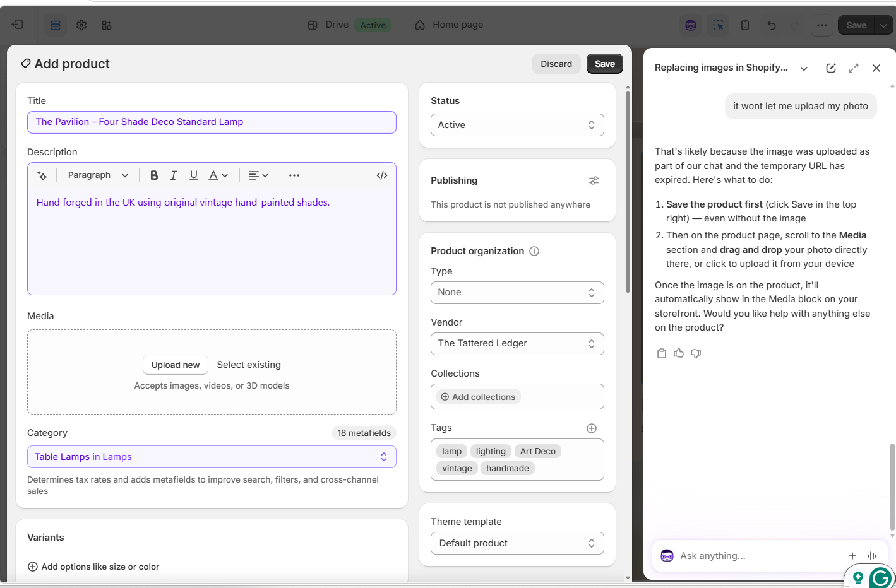Click the lighting tag
This screenshot has height=588, width=896.
tap(491, 451)
